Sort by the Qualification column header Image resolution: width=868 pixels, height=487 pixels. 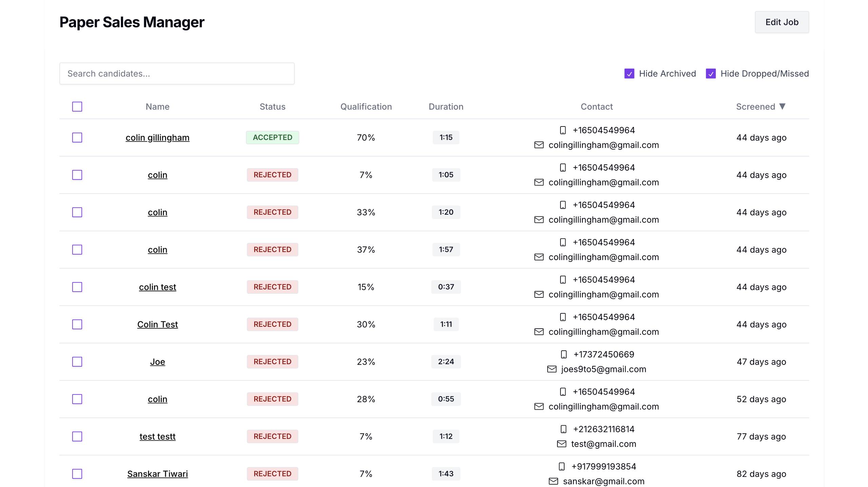[366, 106]
